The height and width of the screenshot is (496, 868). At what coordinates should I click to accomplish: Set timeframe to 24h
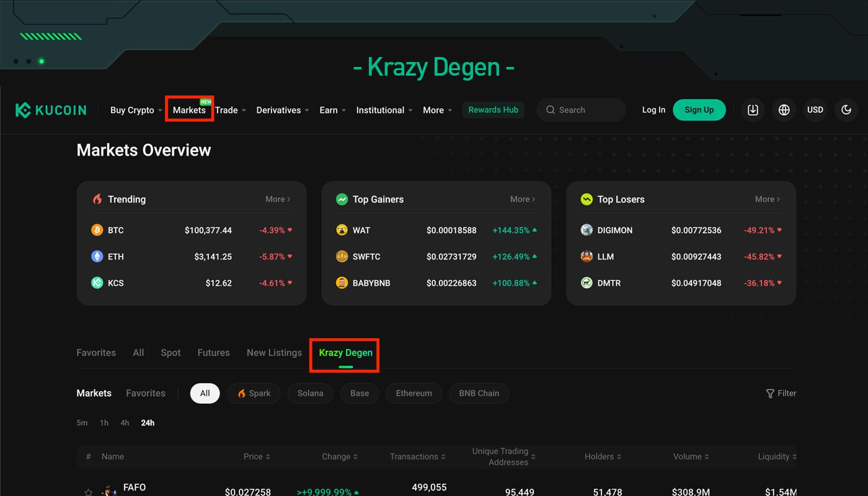tap(148, 423)
